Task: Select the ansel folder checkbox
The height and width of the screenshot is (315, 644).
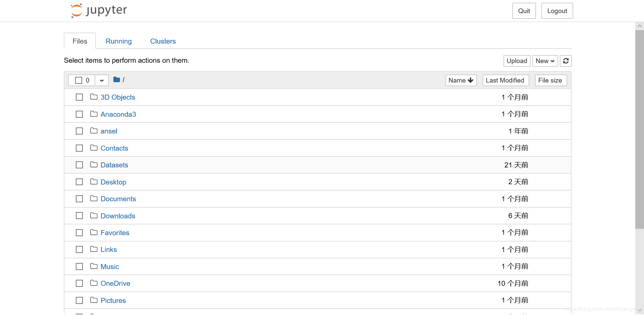Action: pos(79,131)
